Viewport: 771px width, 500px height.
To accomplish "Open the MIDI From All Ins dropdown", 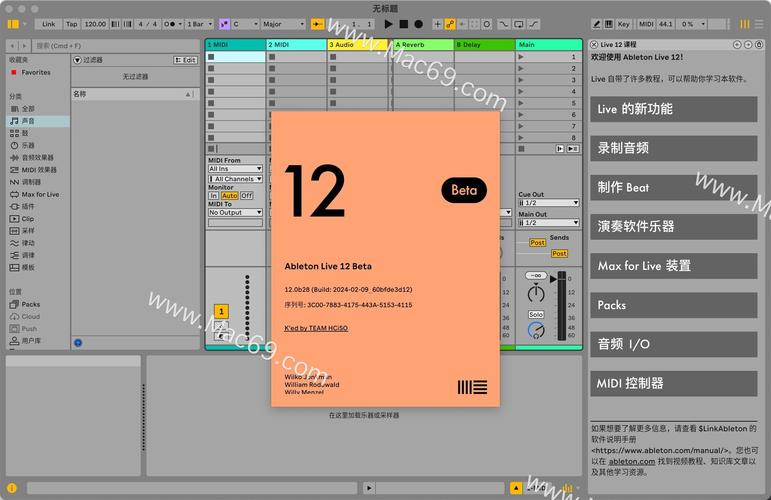I will pyautogui.click(x=235, y=169).
